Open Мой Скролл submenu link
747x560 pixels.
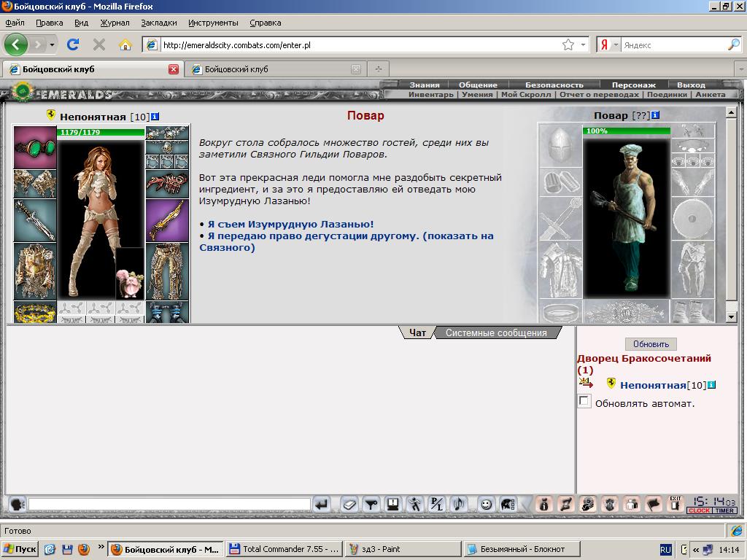point(526,94)
